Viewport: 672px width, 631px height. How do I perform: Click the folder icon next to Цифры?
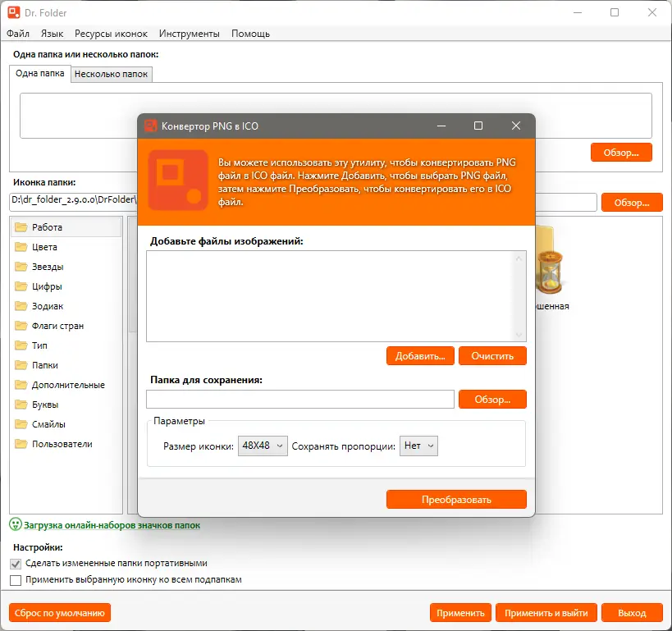click(21, 286)
